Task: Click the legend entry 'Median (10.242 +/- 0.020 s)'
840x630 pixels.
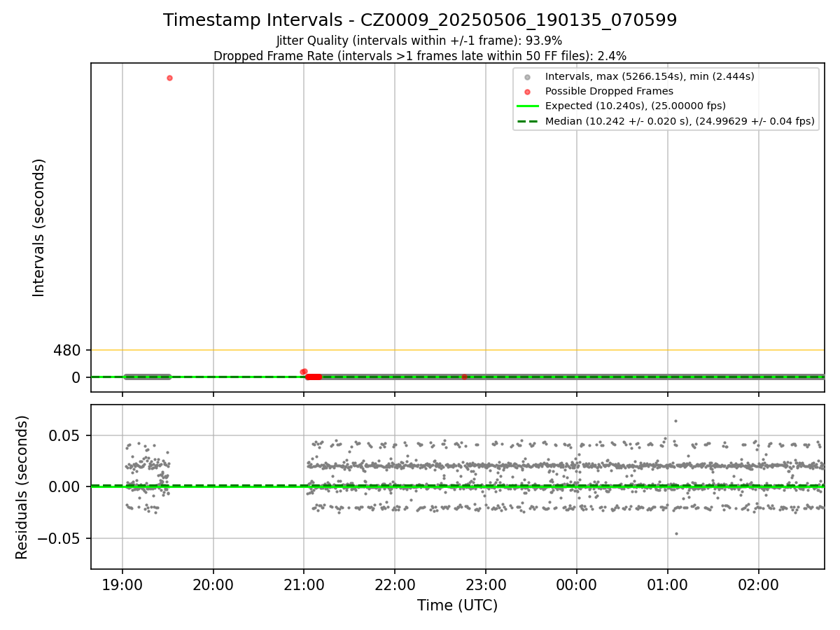Action: click(680, 121)
